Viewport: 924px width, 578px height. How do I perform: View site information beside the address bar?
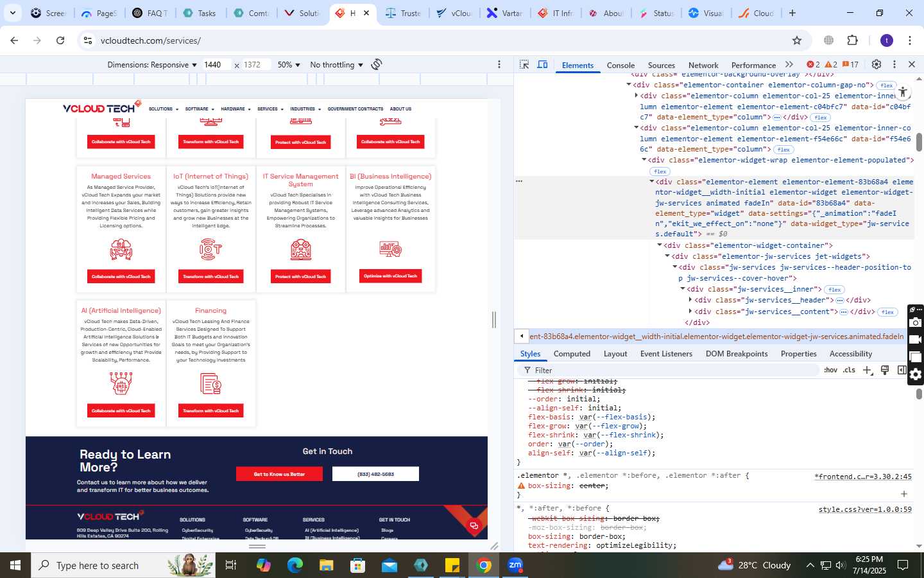tap(88, 40)
